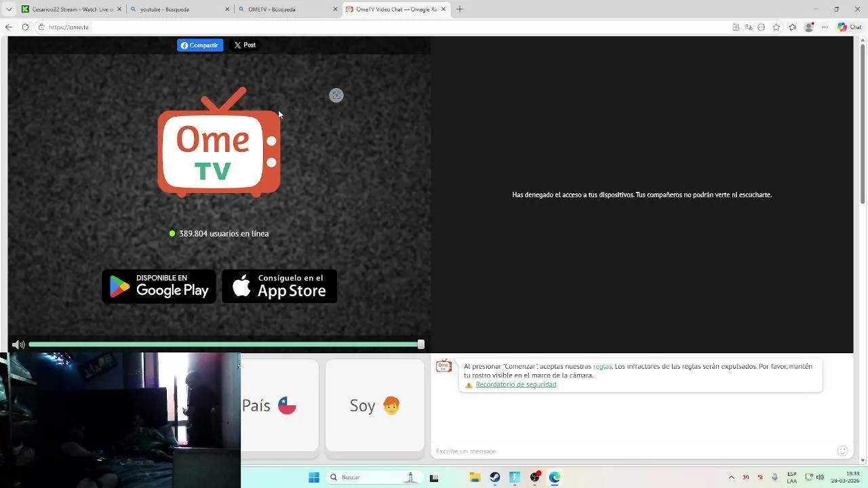Open browser settings and more menu
The image size is (868, 488).
tap(825, 27)
